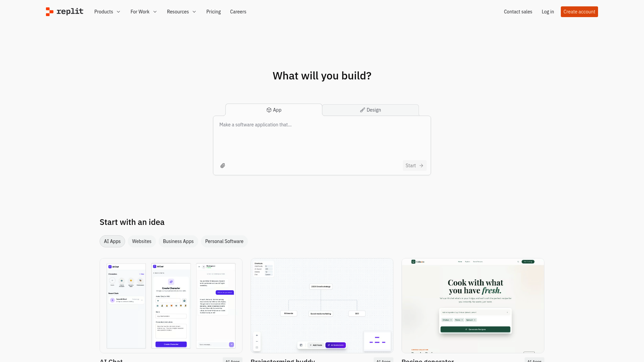Click the Replit logo
644x362 pixels.
pyautogui.click(x=64, y=12)
